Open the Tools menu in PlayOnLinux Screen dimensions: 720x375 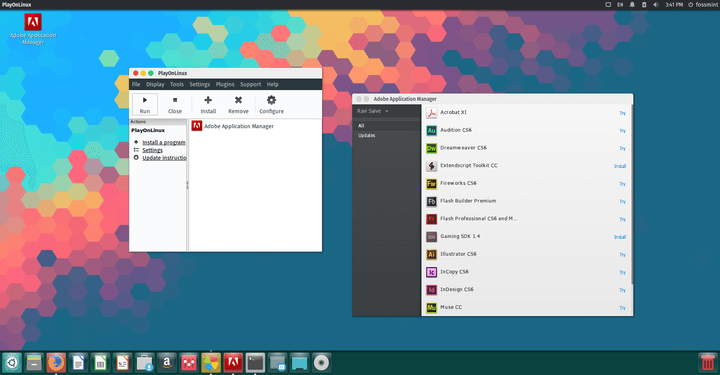click(177, 84)
